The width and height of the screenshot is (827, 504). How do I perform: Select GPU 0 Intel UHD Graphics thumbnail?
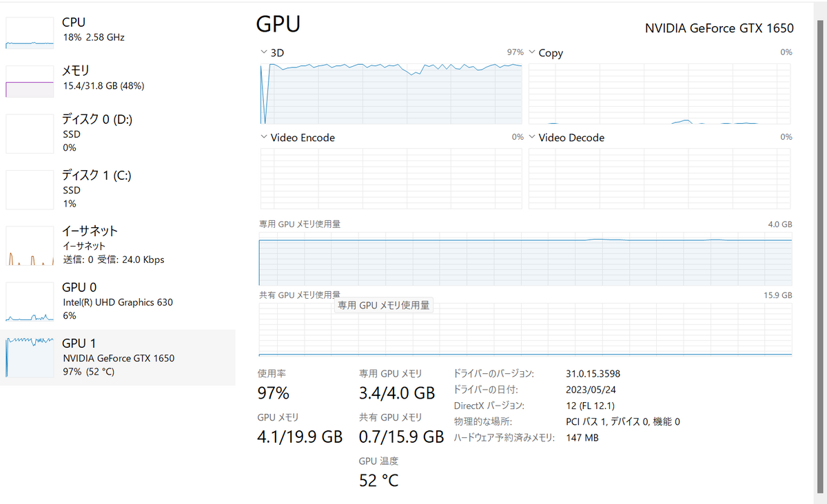point(30,302)
